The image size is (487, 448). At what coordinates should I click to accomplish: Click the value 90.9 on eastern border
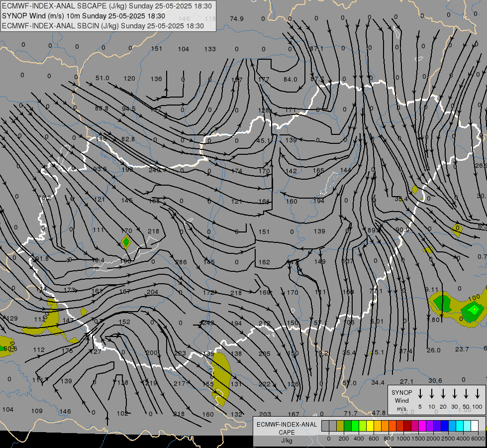click(x=402, y=230)
